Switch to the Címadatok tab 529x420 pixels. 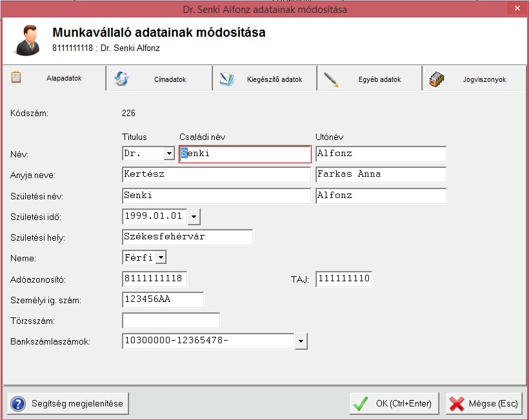[170, 80]
